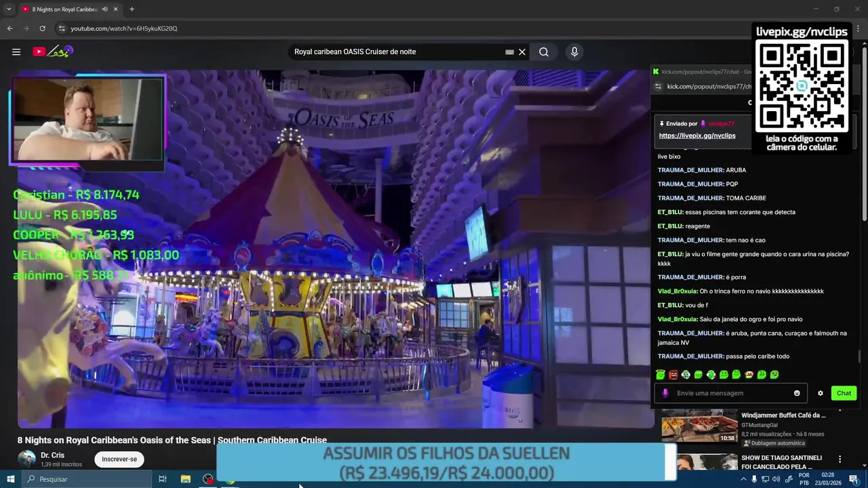Select the youtube.com address bar URL
Viewport: 868px width, 488px height.
tap(124, 28)
